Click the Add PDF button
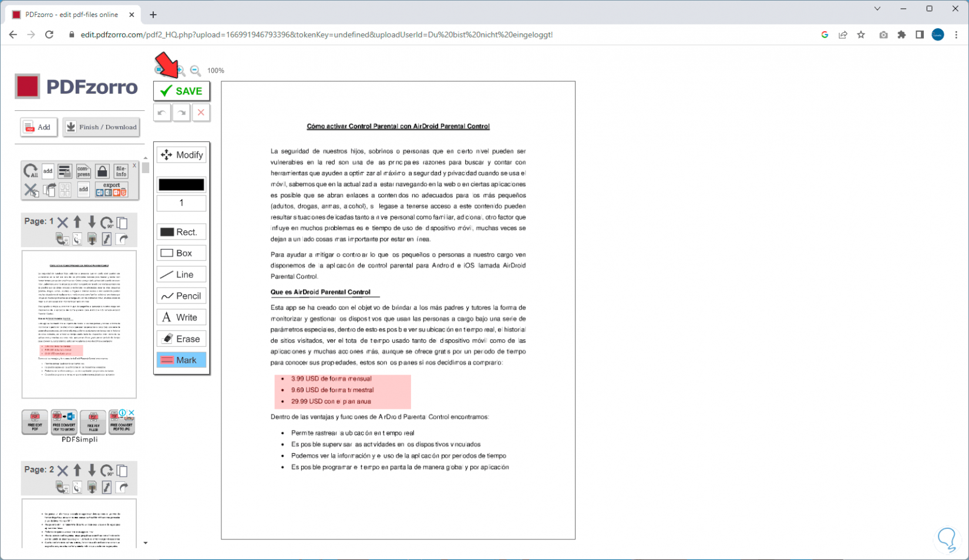Screen dimensions: 969x560 pos(39,127)
